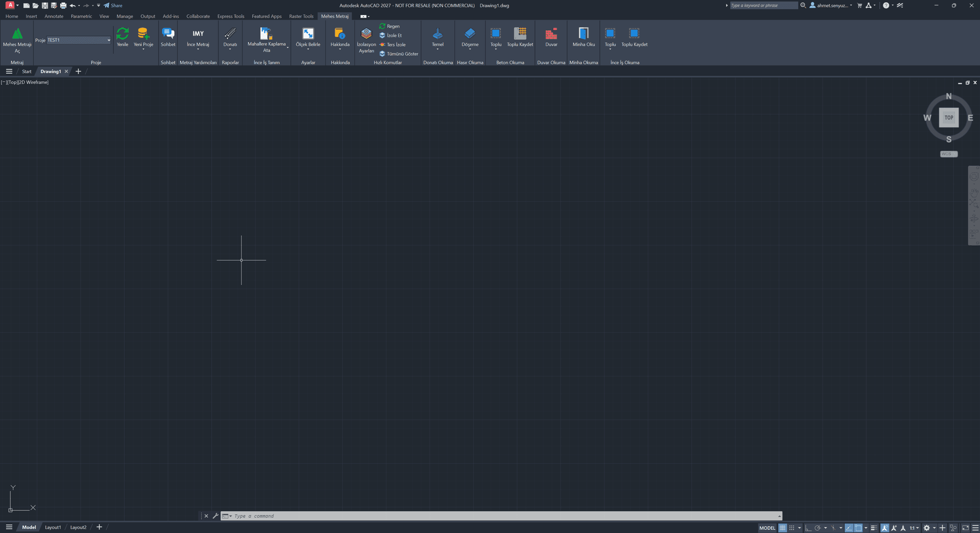Run Ters İzole quick command
This screenshot has width=980, height=533.
(x=393, y=44)
